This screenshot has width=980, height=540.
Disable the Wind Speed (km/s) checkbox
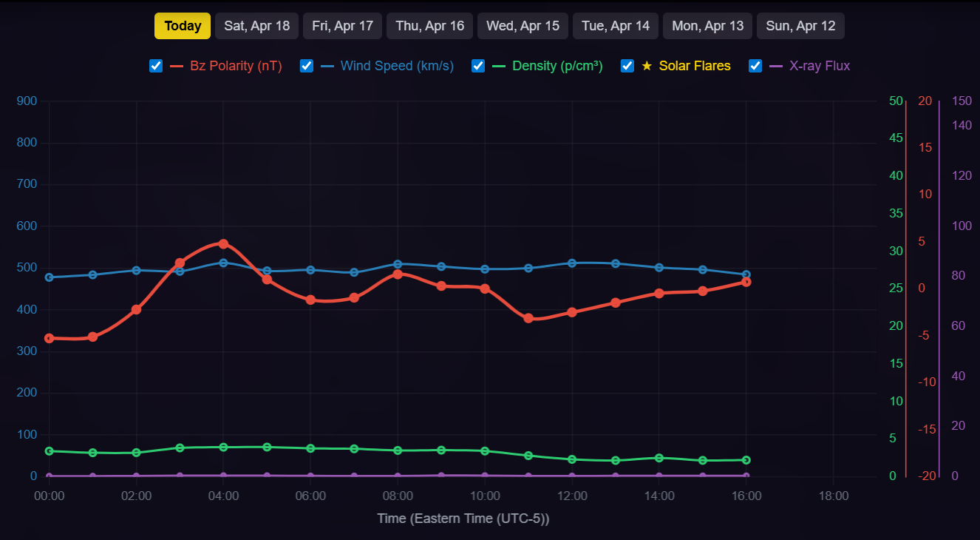coord(307,66)
